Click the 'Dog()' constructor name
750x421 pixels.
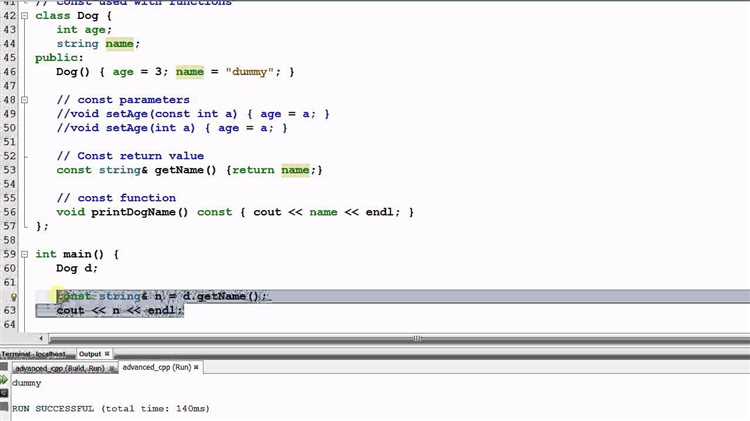pyautogui.click(x=73, y=72)
